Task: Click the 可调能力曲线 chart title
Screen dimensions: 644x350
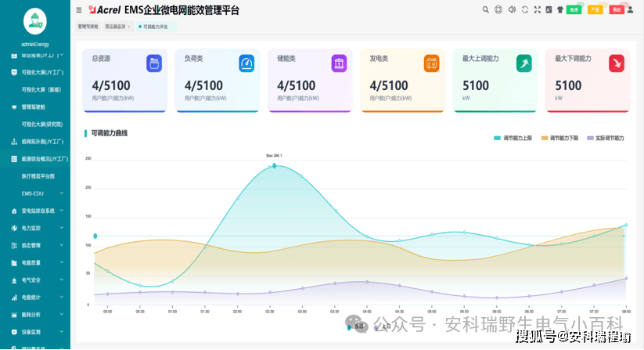Action: click(110, 133)
